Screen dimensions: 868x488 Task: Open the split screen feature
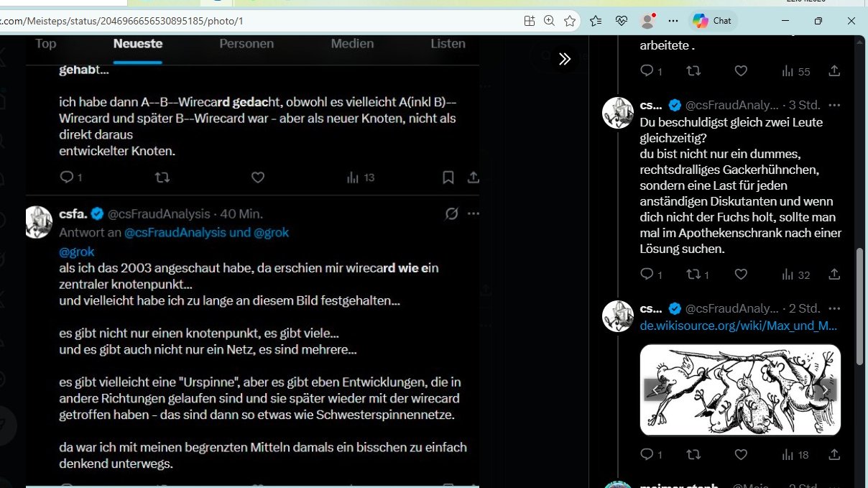[529, 21]
